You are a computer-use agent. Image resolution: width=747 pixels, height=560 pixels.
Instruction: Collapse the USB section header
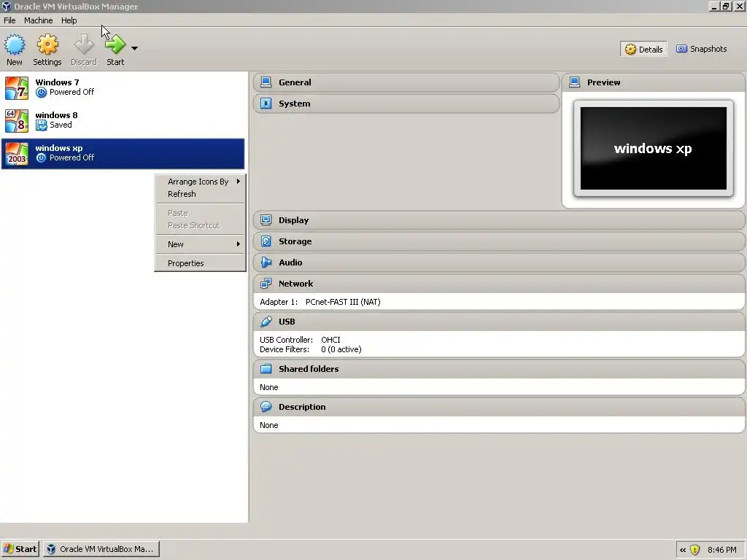pyautogui.click(x=499, y=322)
